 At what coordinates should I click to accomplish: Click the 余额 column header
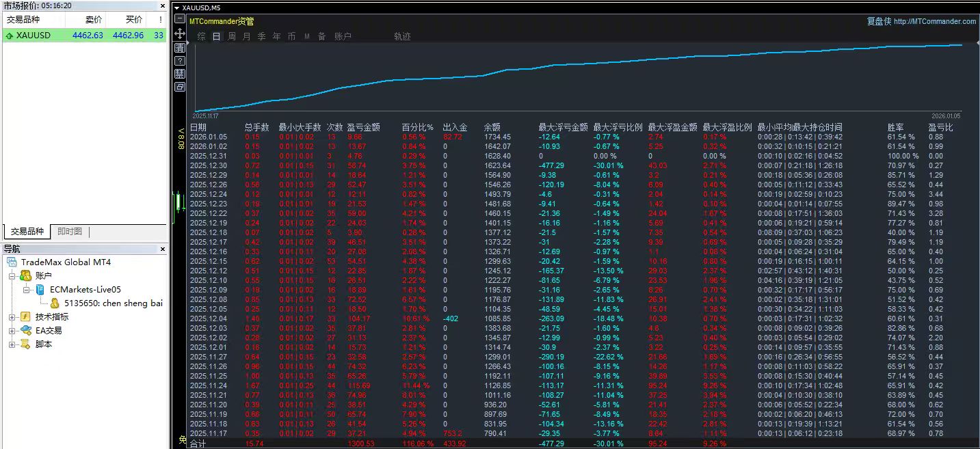click(x=492, y=127)
